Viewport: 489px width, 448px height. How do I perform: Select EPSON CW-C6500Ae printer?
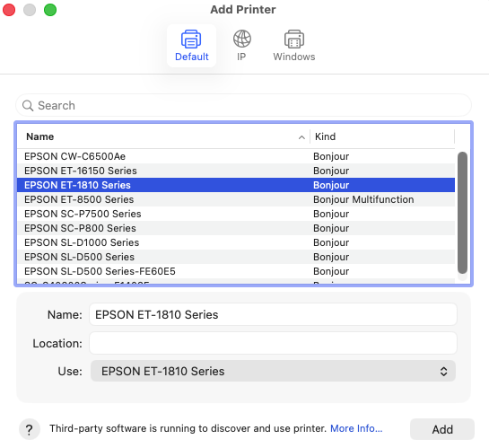coord(236,156)
